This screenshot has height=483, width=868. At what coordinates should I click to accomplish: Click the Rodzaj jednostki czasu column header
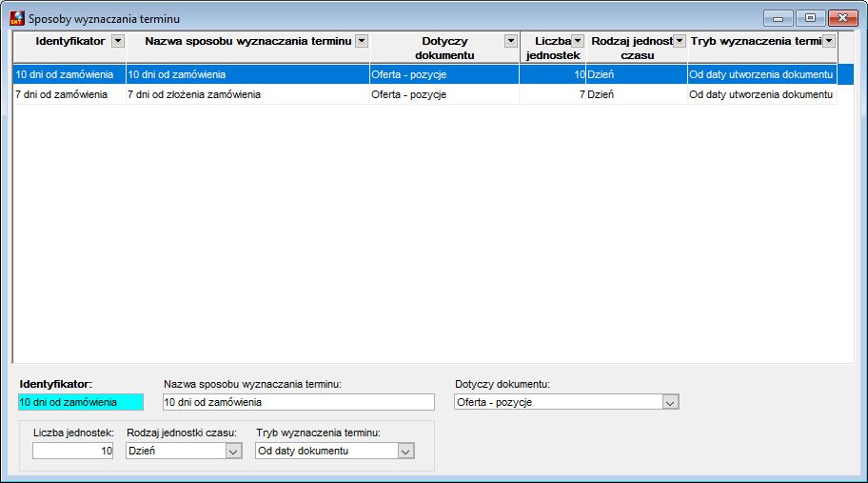click(x=637, y=49)
